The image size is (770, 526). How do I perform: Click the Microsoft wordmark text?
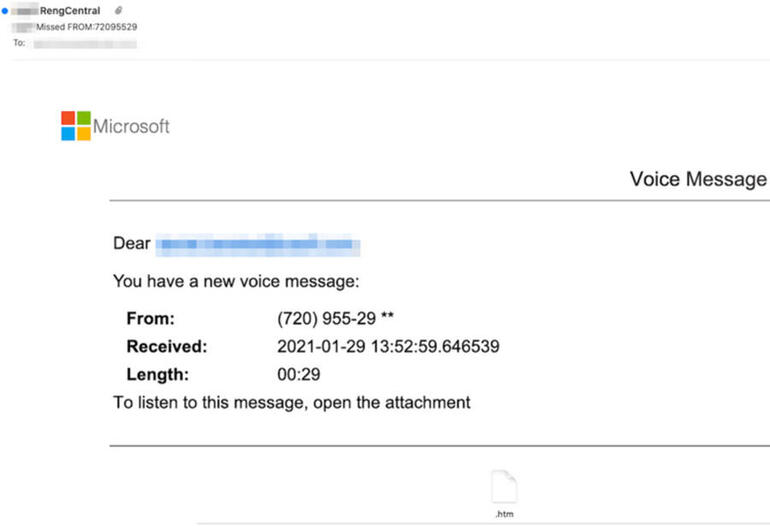coord(131,126)
